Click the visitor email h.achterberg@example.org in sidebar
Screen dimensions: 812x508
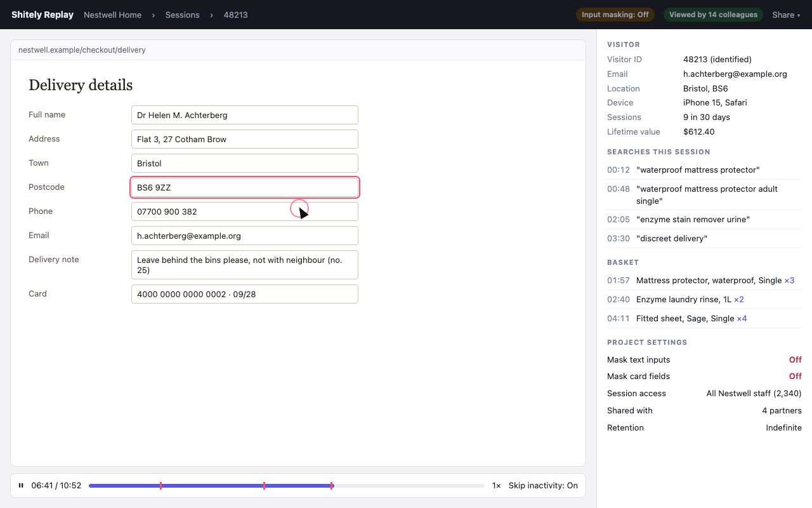pos(735,74)
